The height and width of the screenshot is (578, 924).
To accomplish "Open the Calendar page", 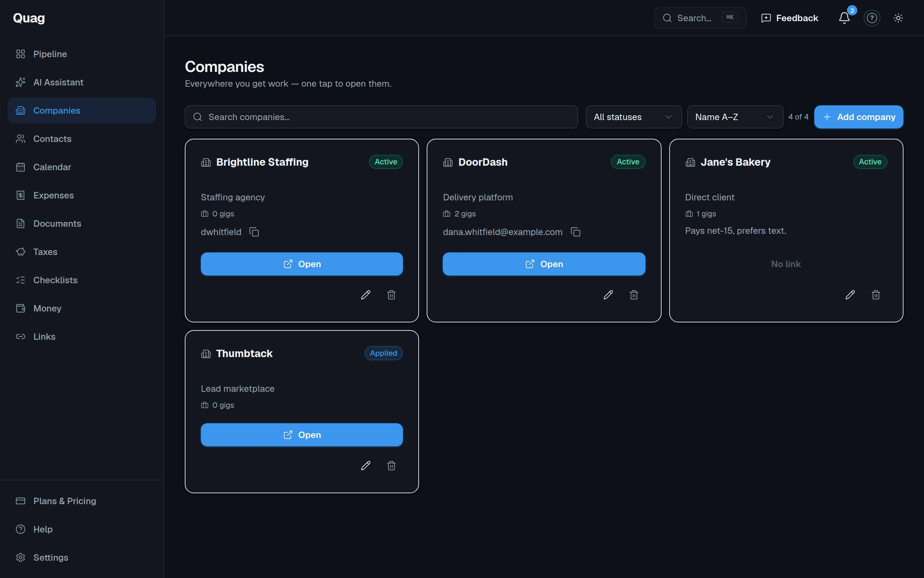I will [82, 167].
